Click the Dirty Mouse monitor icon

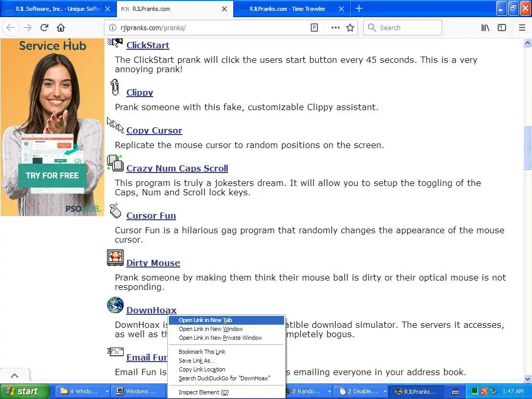point(115,258)
